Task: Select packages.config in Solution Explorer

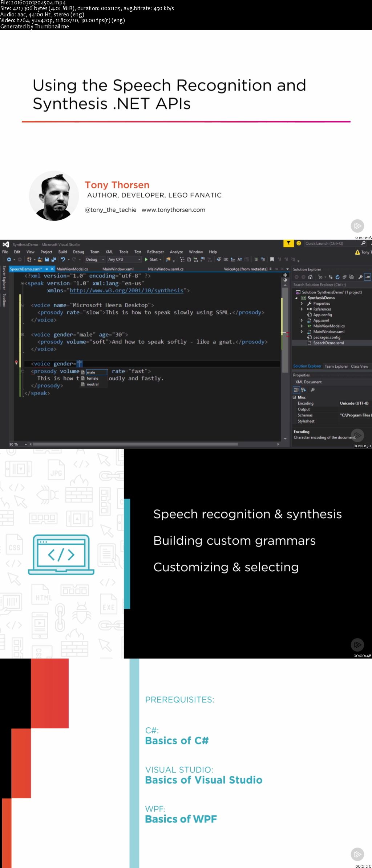Action: [327, 337]
